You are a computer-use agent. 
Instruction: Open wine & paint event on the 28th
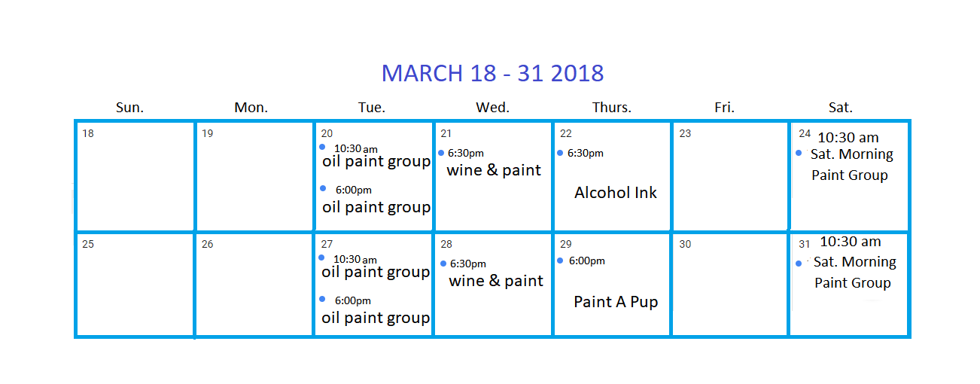(495, 273)
